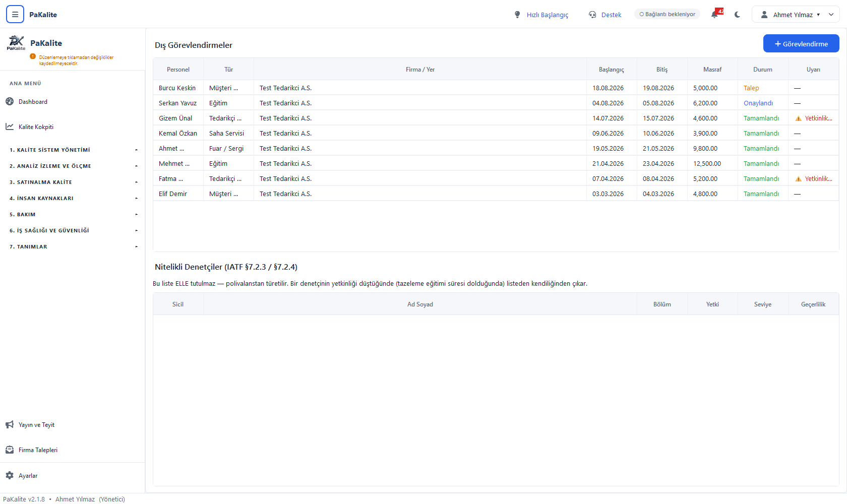847x504 pixels.
Task: Click the Bağlantı bekleniyor status badge
Action: (667, 14)
